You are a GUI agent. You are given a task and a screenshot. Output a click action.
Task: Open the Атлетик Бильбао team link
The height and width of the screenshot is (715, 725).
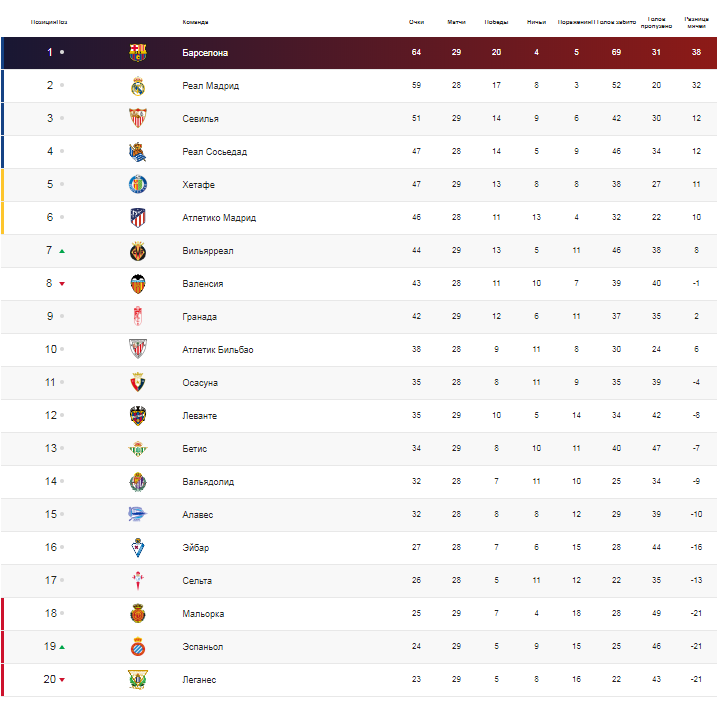coord(218,350)
